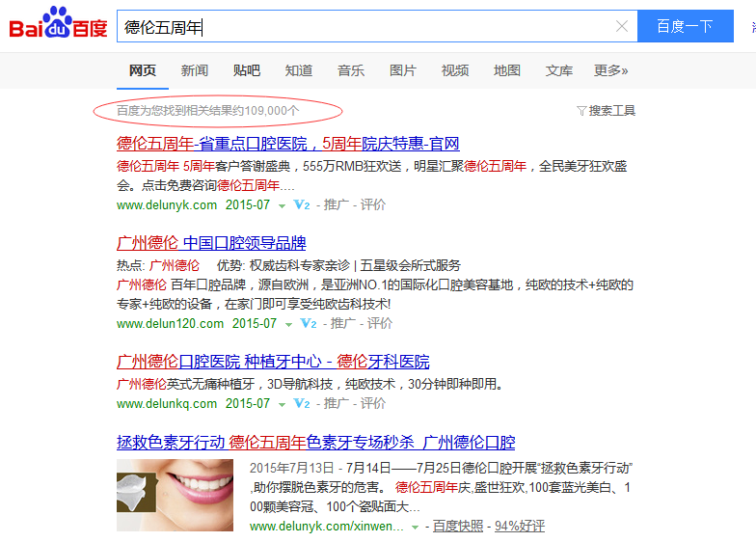
Task: Click the funnel icon beside 搜索工具
Action: (581, 112)
